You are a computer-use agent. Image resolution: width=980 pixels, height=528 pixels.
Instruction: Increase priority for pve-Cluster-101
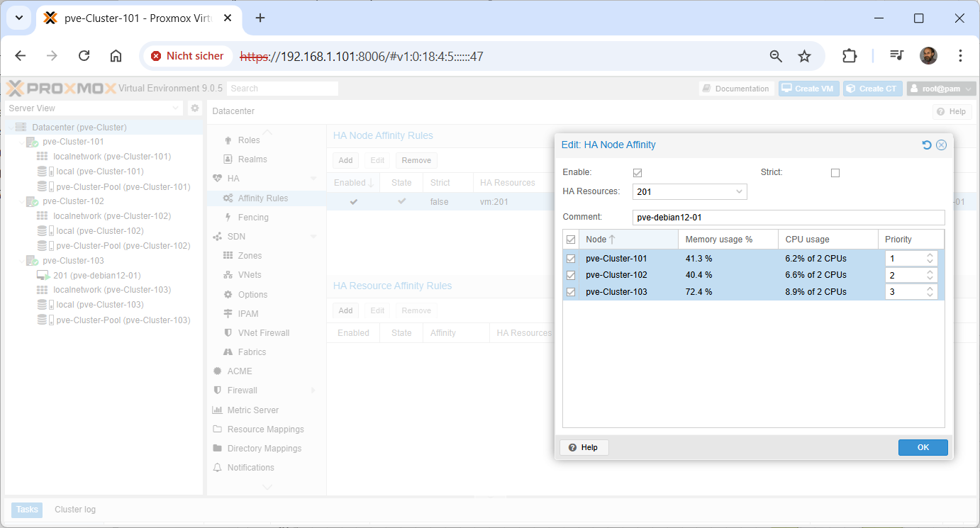(x=931, y=255)
